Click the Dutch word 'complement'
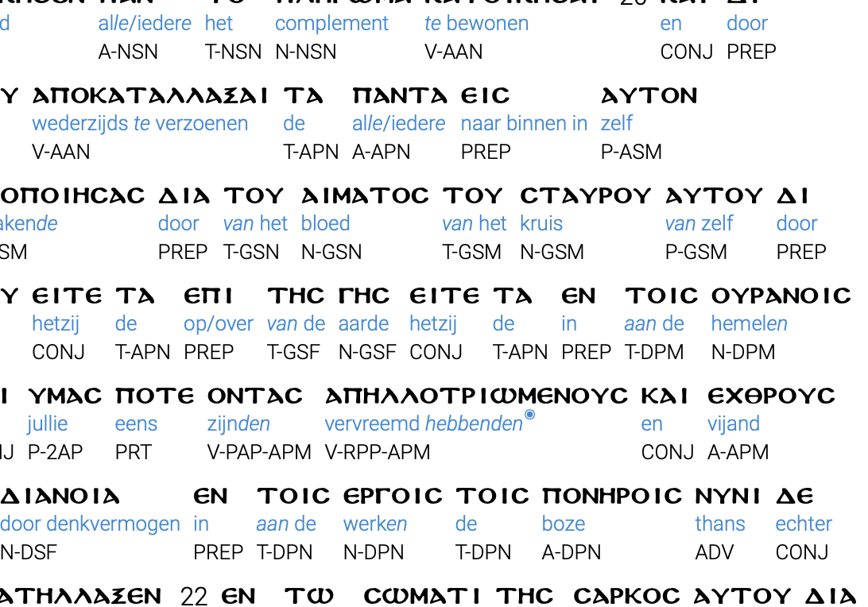This screenshot has width=868, height=607. tap(331, 24)
